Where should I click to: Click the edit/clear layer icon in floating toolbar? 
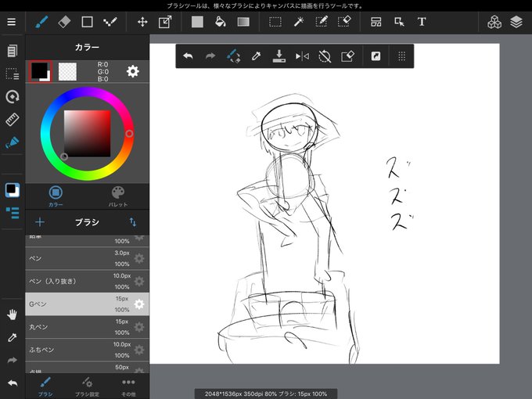pyautogui.click(x=348, y=56)
